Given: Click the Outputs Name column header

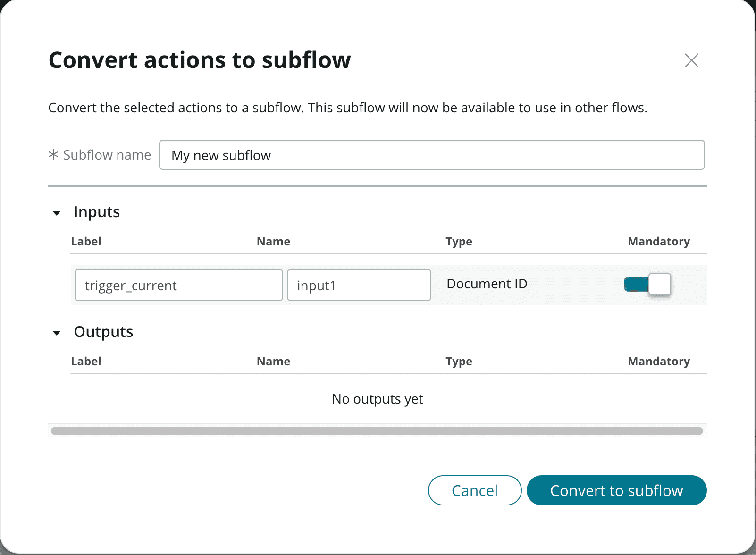Looking at the screenshot, I should click(273, 361).
